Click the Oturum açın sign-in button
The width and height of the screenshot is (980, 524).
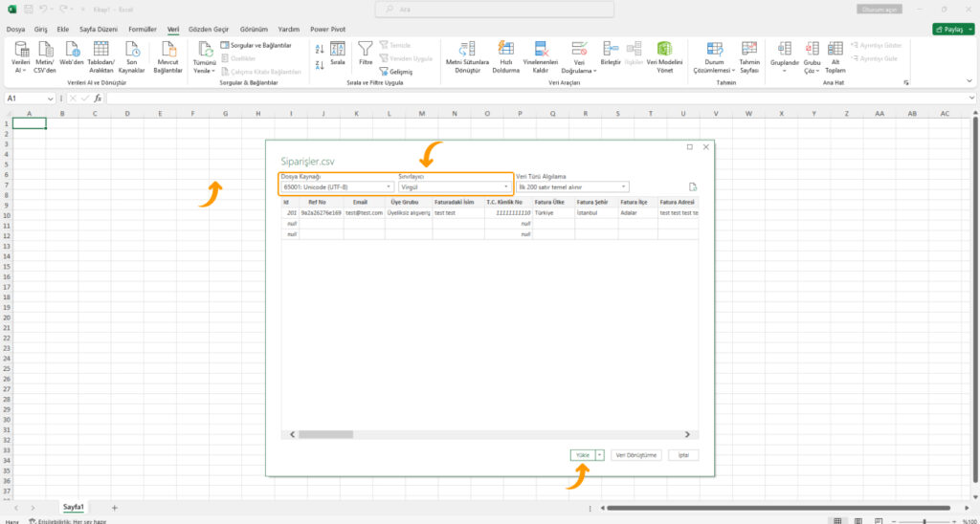[x=880, y=10]
